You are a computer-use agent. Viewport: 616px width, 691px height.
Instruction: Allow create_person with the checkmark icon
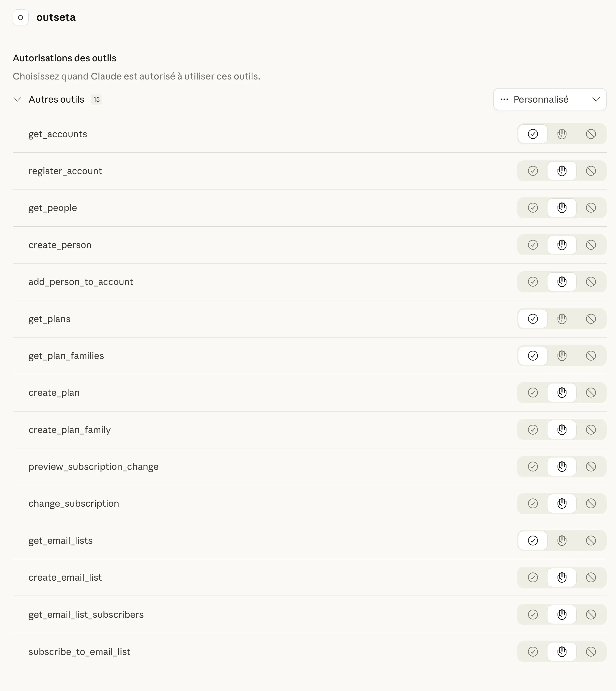(x=533, y=245)
